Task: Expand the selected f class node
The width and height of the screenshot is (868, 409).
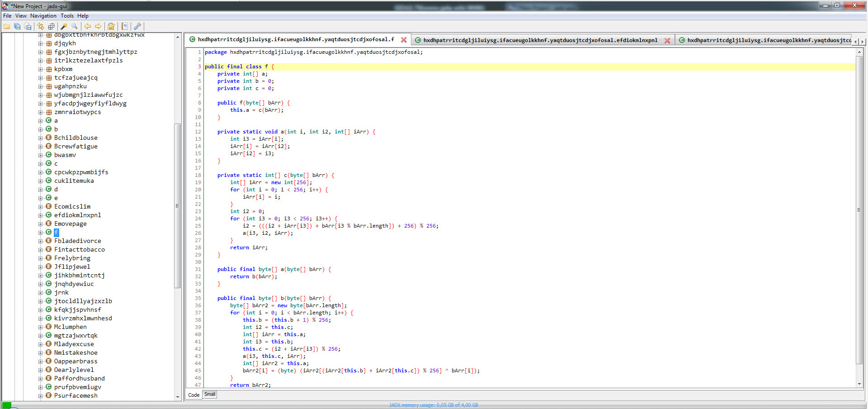Action: pos(40,233)
